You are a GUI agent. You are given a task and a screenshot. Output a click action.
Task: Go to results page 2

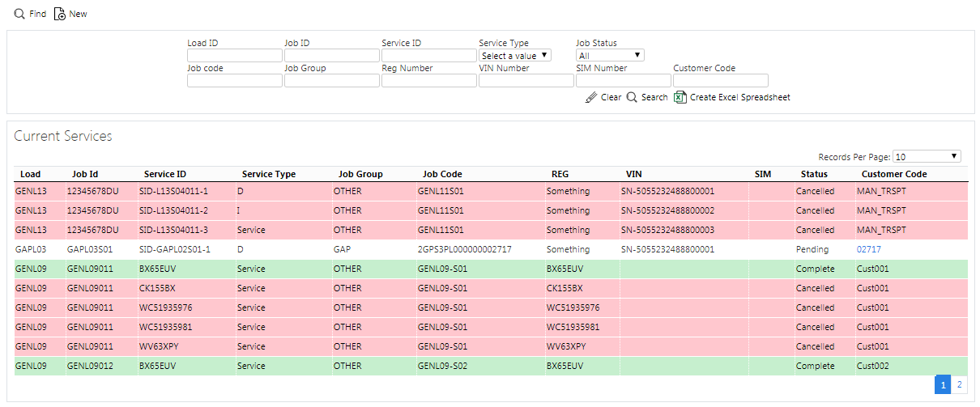click(x=960, y=385)
